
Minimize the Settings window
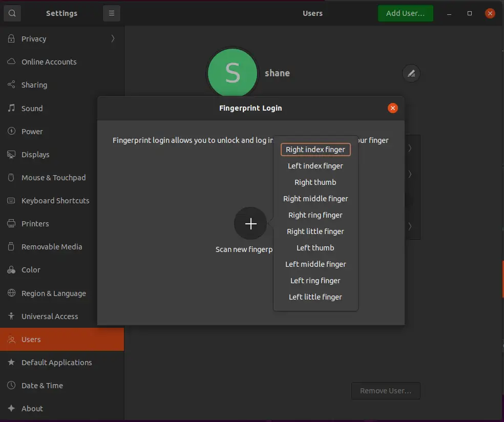[x=449, y=13]
